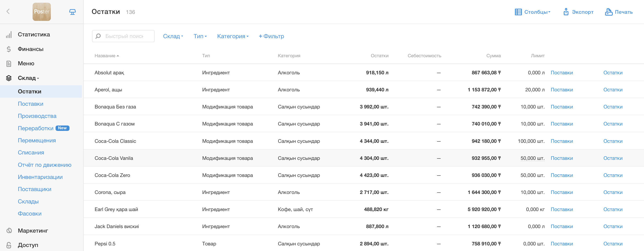
Task: Sort by the Сумма column header
Action: [494, 56]
